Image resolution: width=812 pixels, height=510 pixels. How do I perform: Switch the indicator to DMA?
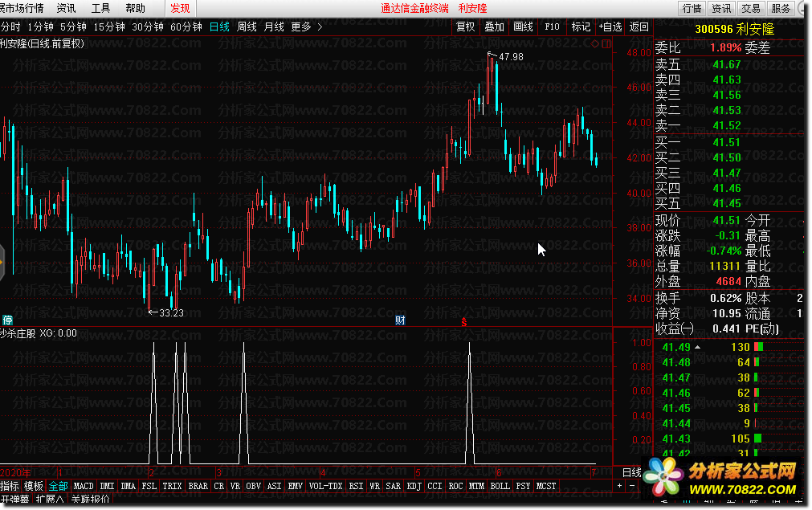pos(128,486)
